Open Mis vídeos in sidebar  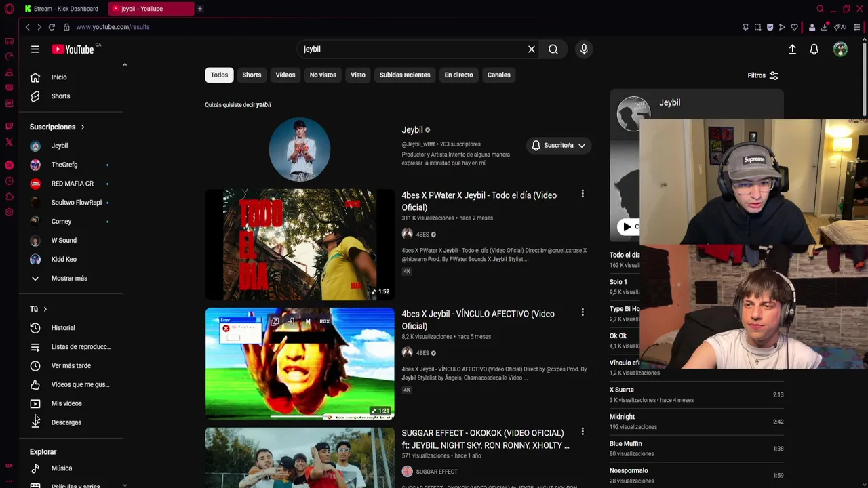[x=70, y=403]
